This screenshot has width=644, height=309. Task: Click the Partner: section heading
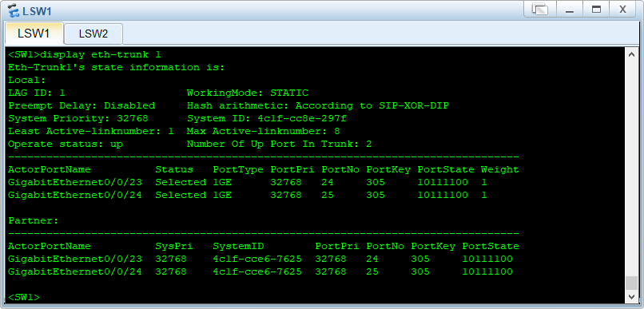click(x=34, y=221)
